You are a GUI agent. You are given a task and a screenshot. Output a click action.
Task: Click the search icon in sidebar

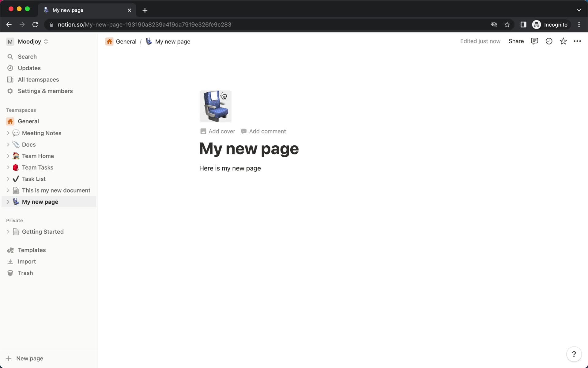click(x=10, y=56)
